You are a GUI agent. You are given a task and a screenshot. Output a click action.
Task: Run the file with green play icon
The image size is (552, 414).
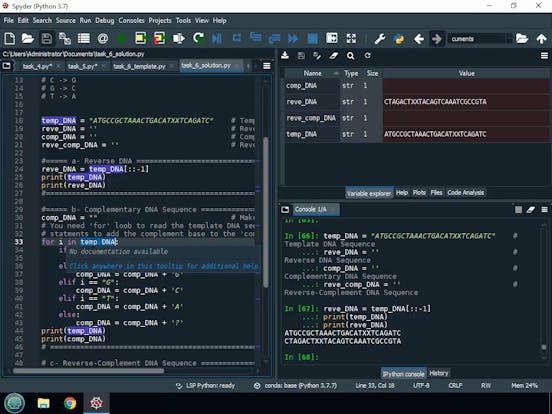(121, 38)
